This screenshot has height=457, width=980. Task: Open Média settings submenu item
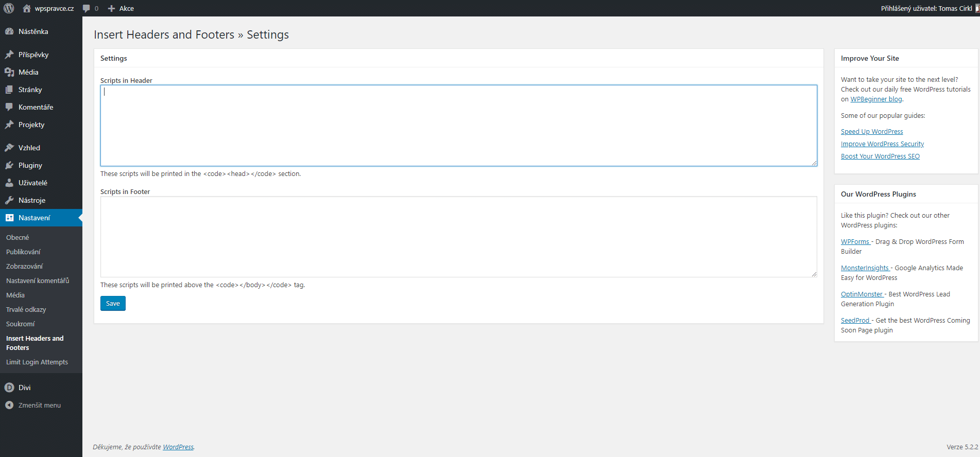click(x=15, y=295)
